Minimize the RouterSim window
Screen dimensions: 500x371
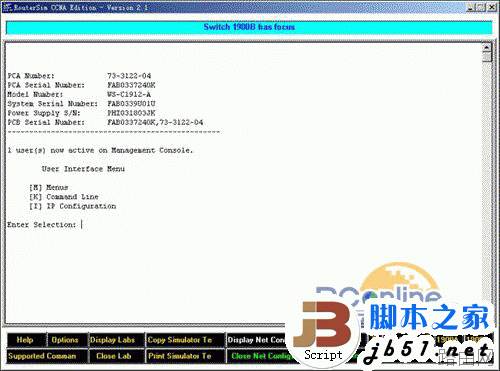click(x=470, y=7)
